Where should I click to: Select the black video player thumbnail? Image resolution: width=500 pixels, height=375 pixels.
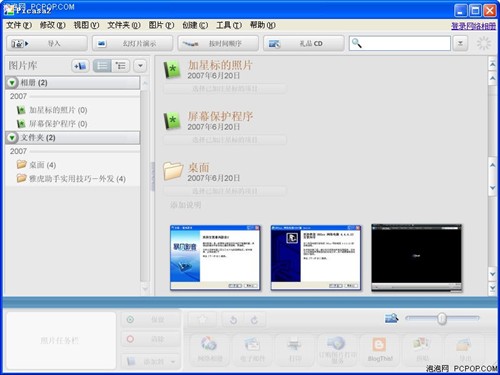pyautogui.click(x=417, y=258)
